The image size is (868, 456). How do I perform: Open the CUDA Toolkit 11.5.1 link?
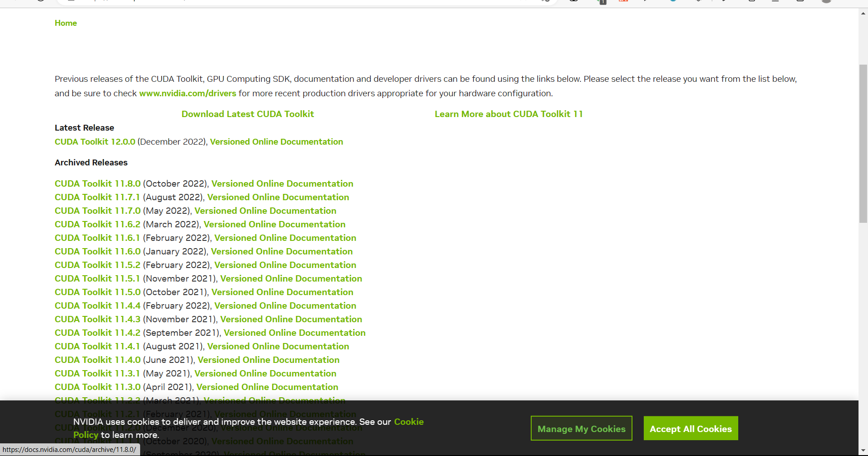click(x=98, y=278)
